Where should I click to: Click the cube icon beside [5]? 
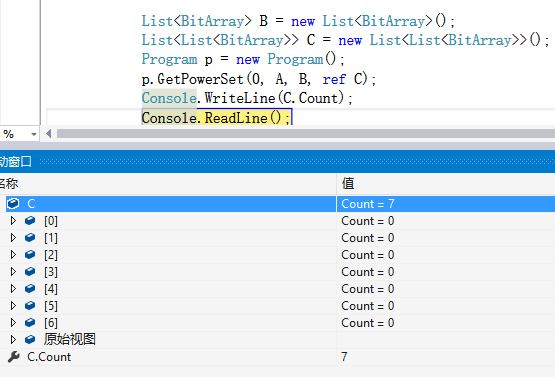[30, 306]
